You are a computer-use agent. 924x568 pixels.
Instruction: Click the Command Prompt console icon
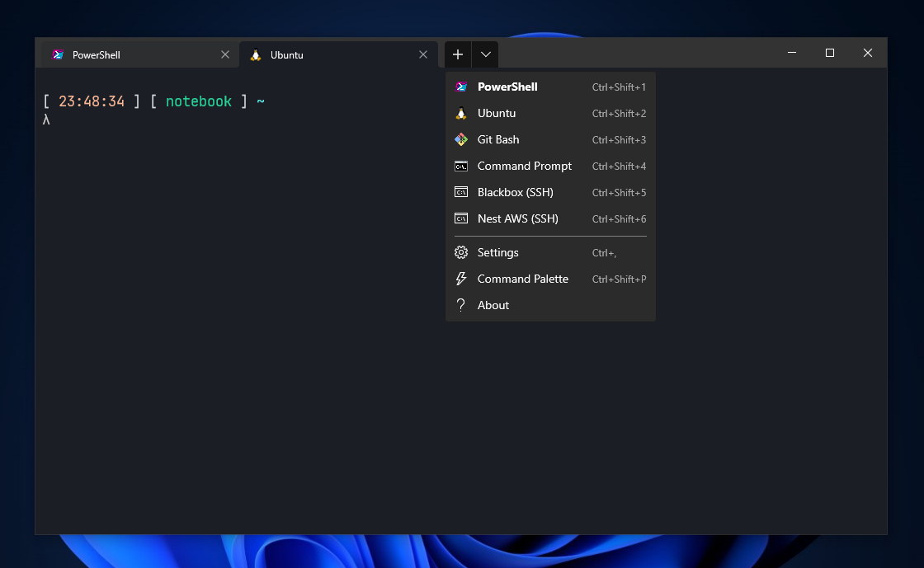[x=461, y=166]
